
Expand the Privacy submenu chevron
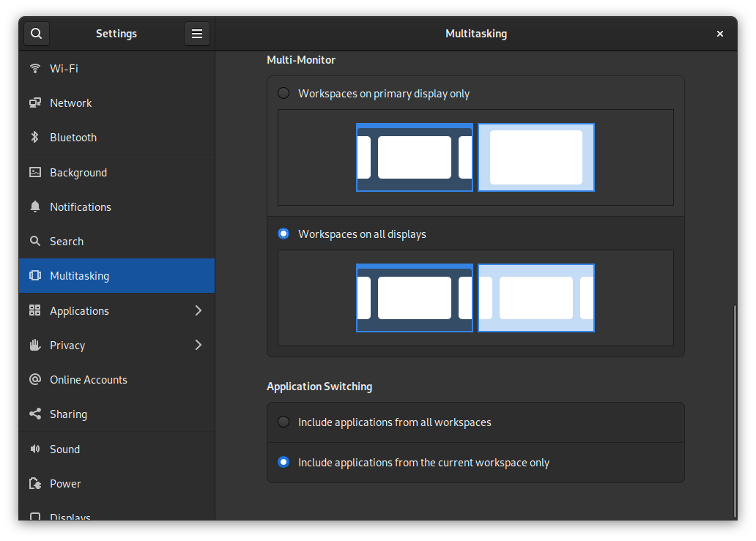(199, 345)
